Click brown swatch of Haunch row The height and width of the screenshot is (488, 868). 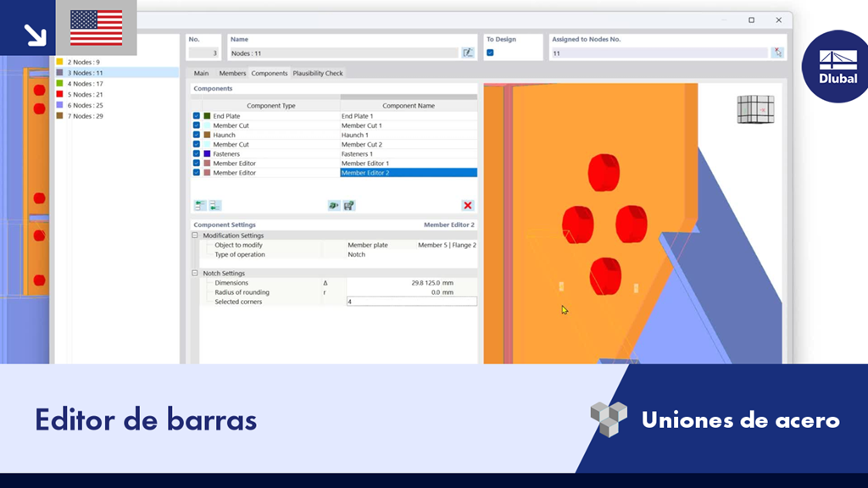tap(207, 135)
